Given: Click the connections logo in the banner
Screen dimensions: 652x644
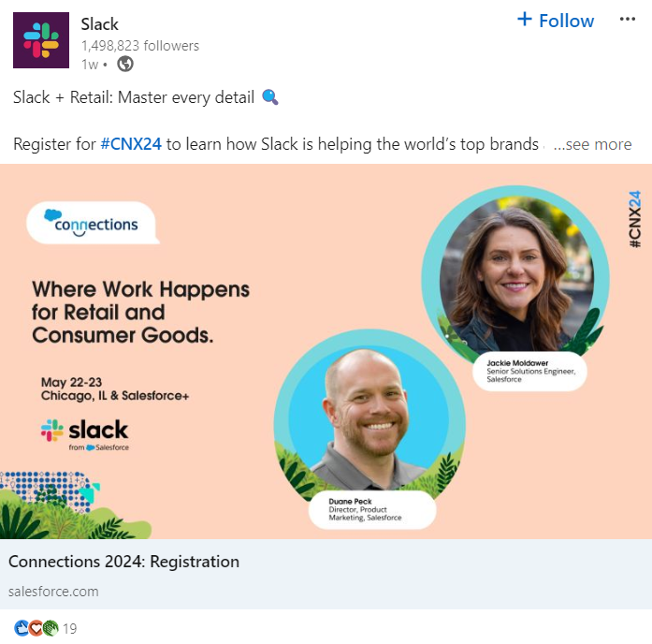Looking at the screenshot, I should coord(93,223).
